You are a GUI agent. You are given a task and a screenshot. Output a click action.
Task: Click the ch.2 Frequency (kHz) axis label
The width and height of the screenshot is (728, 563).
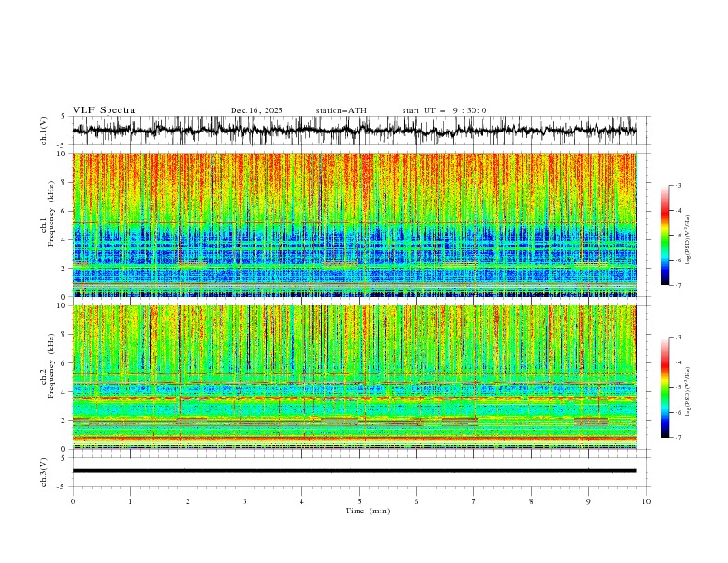(48, 367)
